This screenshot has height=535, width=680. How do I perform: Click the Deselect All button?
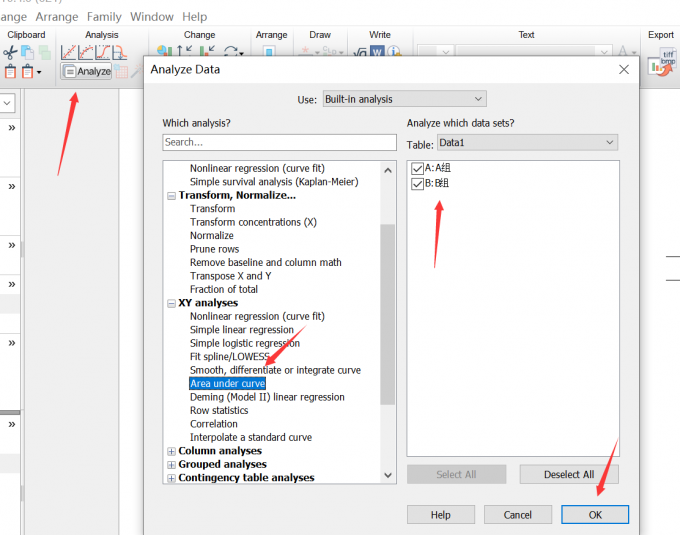[568, 475]
